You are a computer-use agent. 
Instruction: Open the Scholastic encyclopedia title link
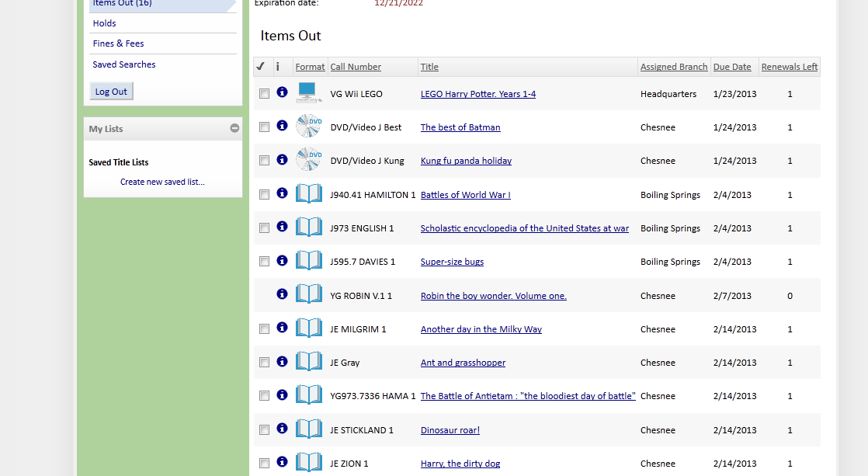(x=524, y=228)
